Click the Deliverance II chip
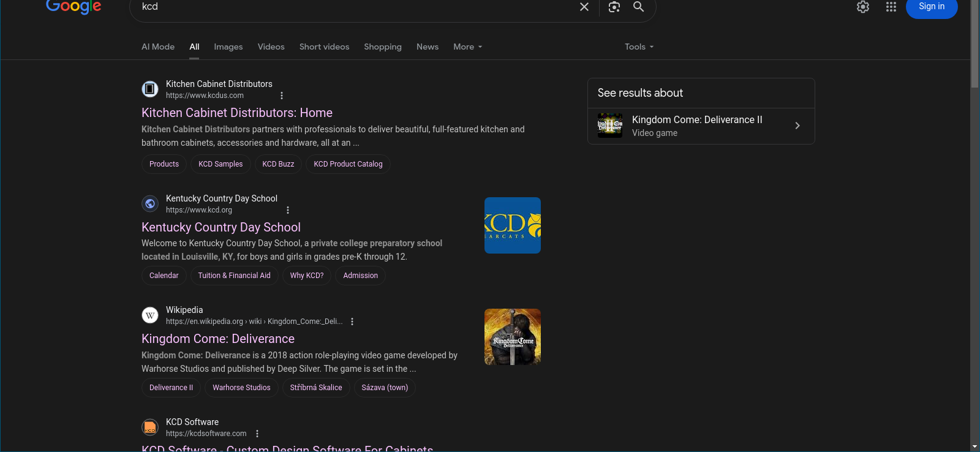 [171, 388]
